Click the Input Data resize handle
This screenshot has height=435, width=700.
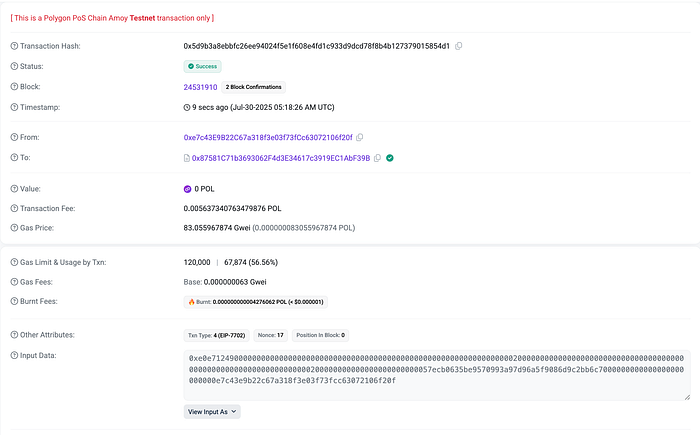coord(687,397)
